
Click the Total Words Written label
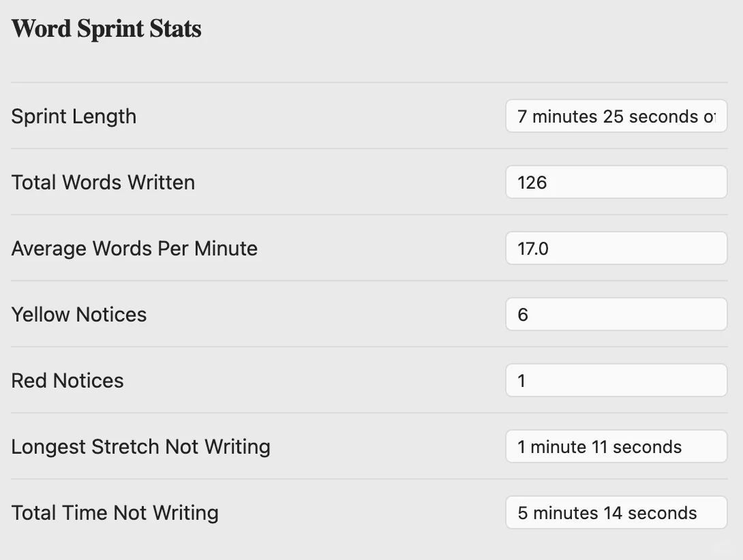103,183
